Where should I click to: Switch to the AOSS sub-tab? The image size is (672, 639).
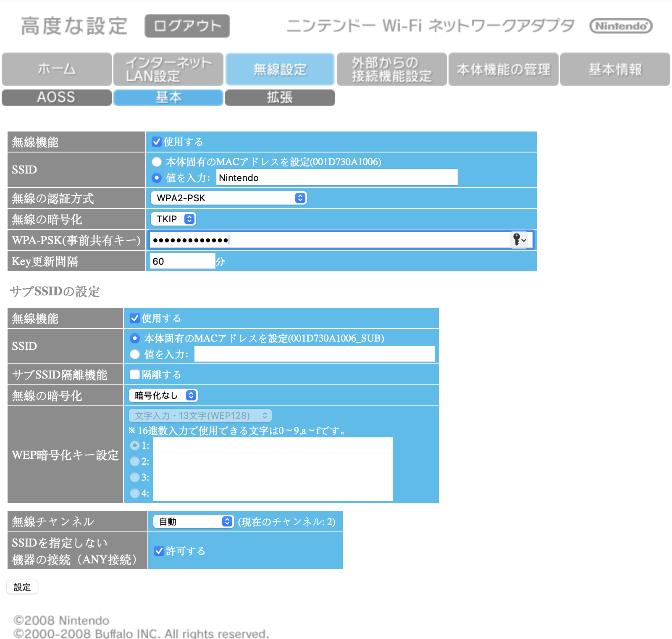[x=57, y=97]
